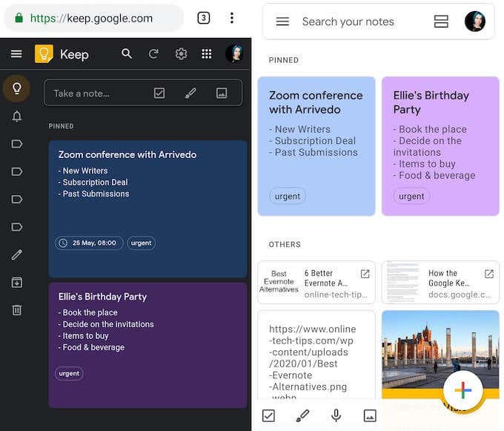Tap new image note in bottom bar
Viewport: 504px width, 431px height.
pyautogui.click(x=370, y=415)
